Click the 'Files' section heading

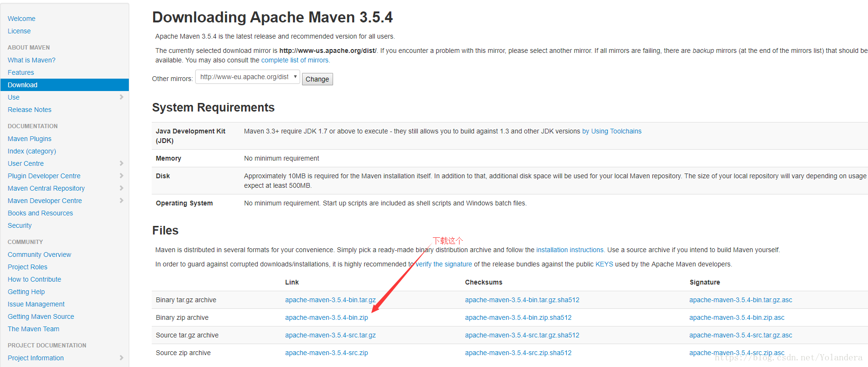165,231
